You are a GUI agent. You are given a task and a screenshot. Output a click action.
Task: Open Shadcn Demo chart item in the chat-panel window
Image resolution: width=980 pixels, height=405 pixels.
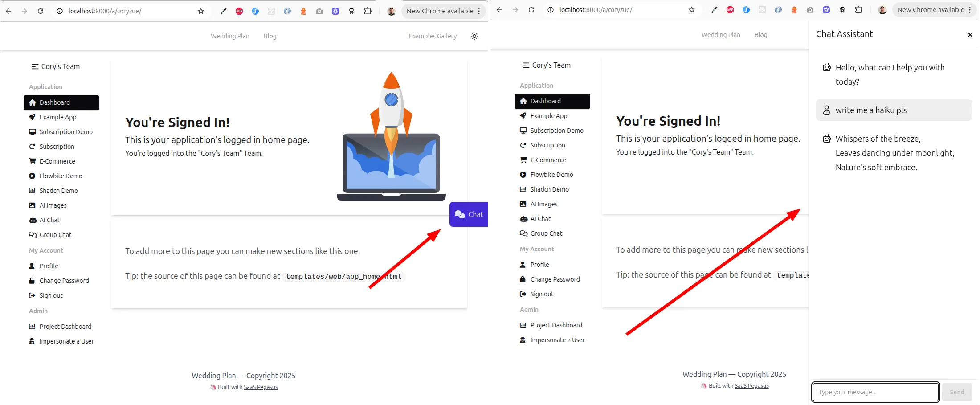(549, 189)
